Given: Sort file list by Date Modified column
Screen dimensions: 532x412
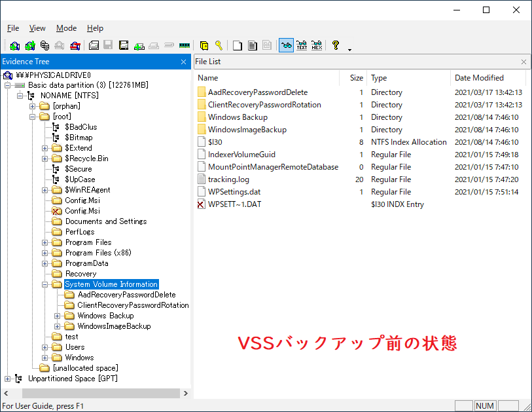Looking at the screenshot, I should click(x=489, y=78).
